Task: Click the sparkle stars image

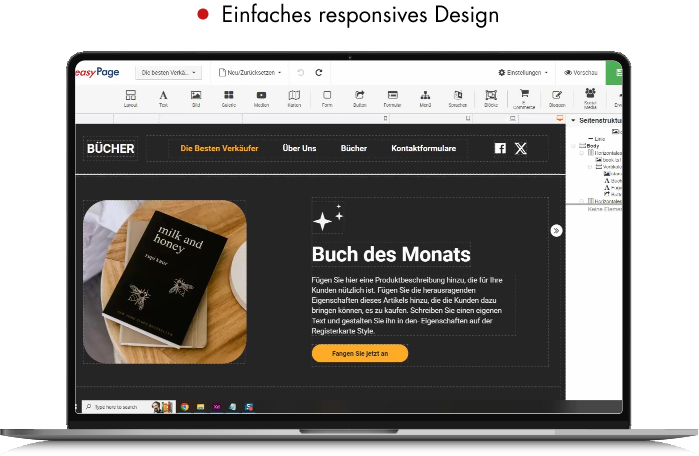Action: click(328, 218)
